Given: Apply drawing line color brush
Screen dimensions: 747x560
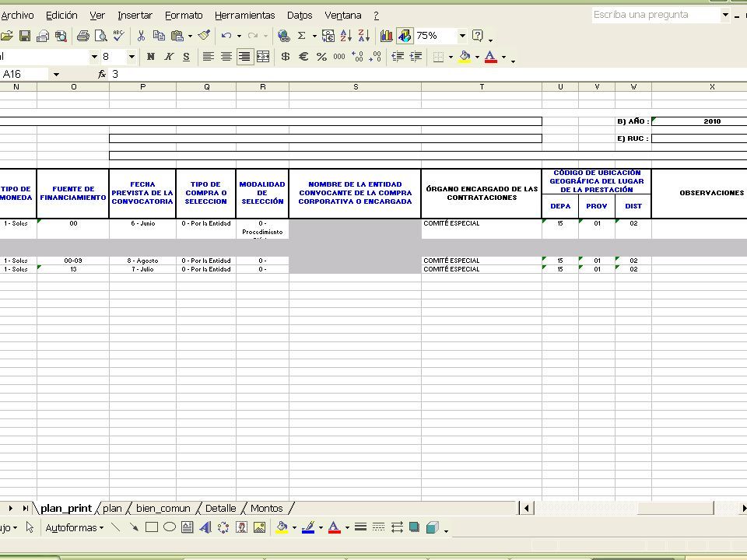Looking at the screenshot, I should click(x=308, y=527).
